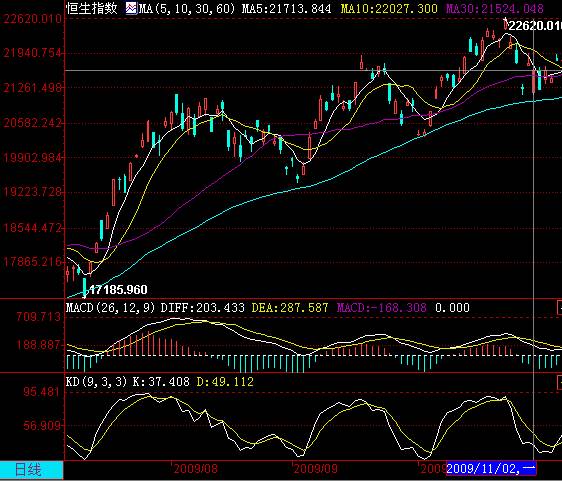Screen dimensions: 562x481
Task: Click the yellow DEA value readout
Action: (290, 308)
